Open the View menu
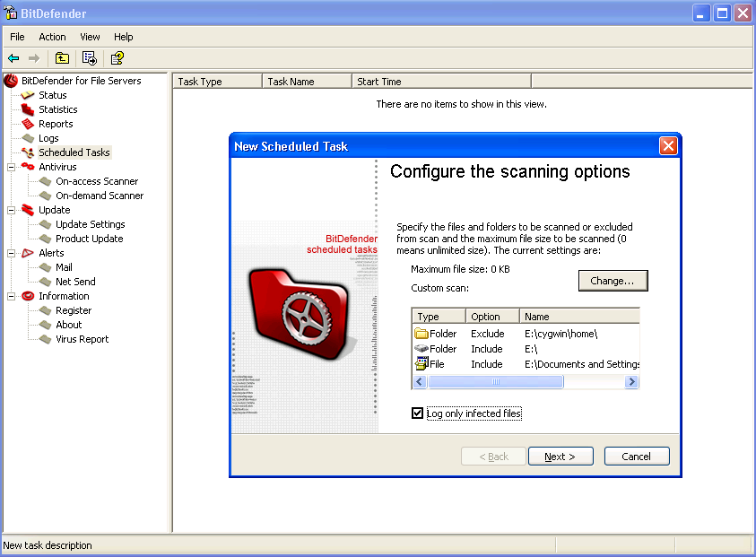The image size is (756, 557). coord(90,37)
